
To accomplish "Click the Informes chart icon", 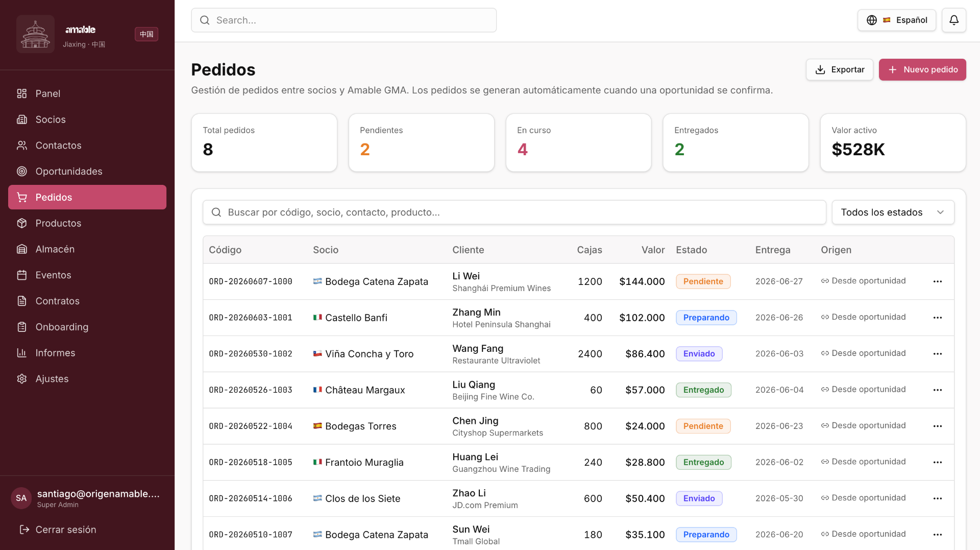I will coord(21,353).
